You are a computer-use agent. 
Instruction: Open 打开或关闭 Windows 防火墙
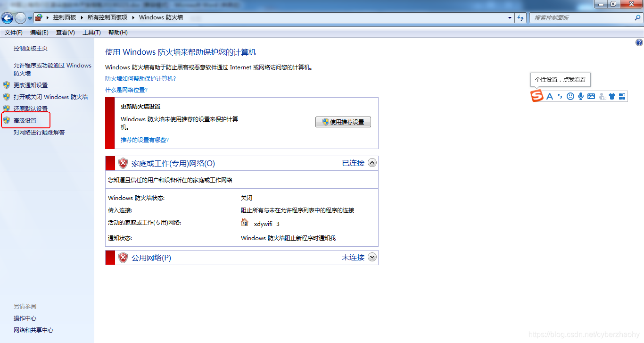click(50, 97)
